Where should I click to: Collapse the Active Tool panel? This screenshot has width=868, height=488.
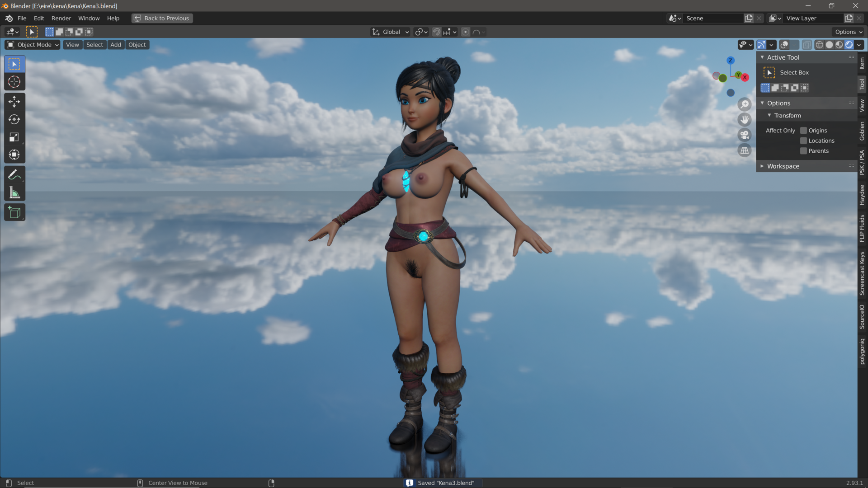pyautogui.click(x=762, y=57)
